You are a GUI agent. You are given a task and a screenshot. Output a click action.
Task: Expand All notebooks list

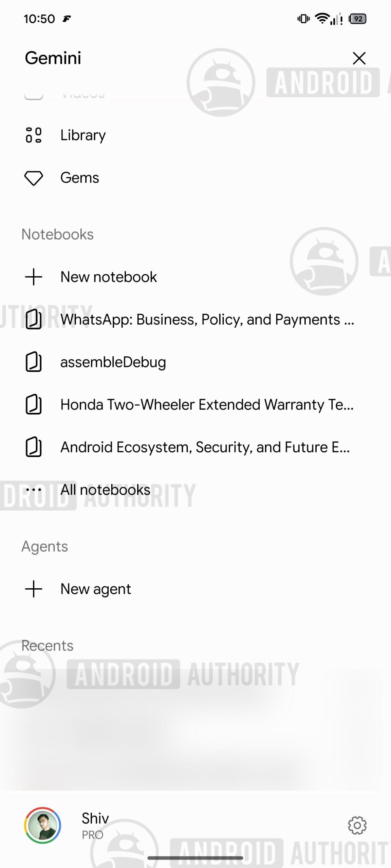click(195, 490)
